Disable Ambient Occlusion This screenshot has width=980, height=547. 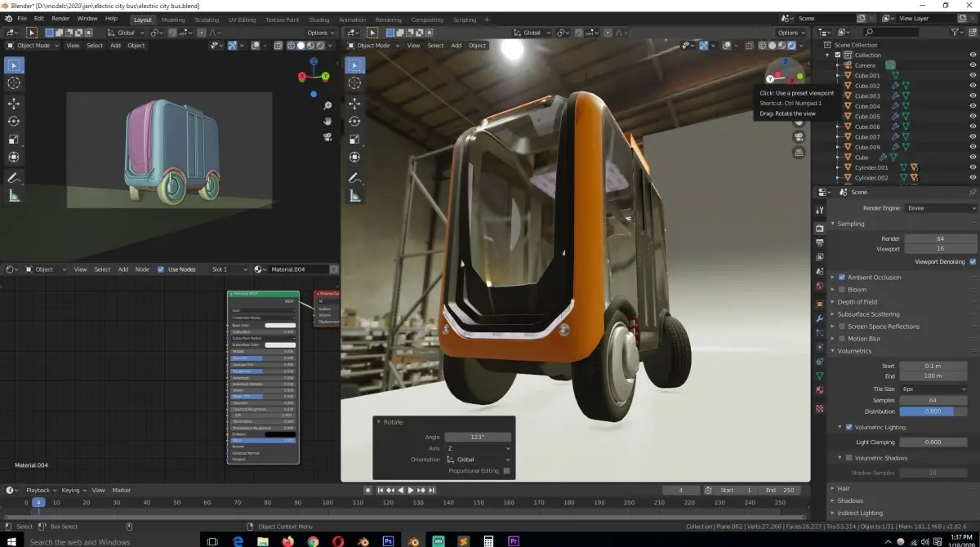click(842, 277)
